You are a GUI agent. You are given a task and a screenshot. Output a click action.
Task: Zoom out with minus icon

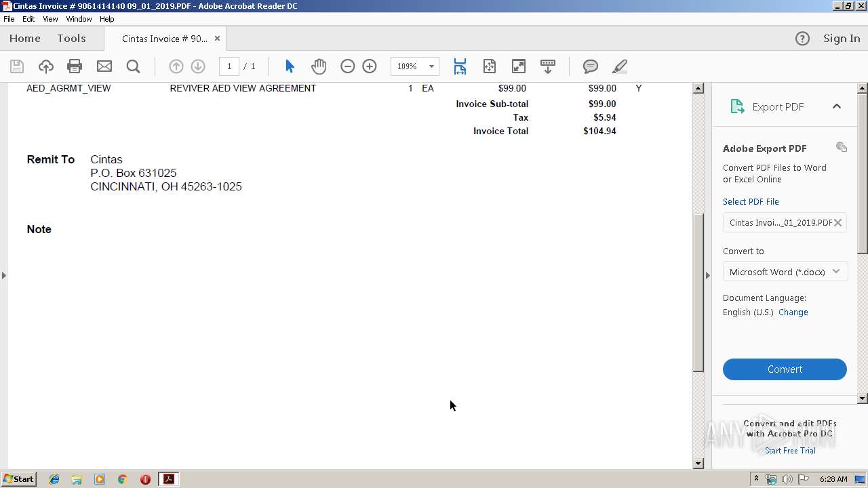(x=347, y=66)
